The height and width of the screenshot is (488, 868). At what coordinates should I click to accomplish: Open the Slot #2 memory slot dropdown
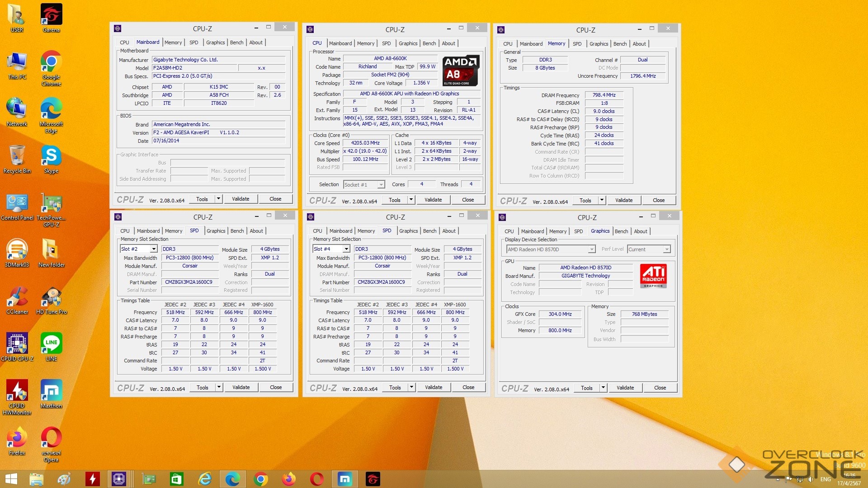154,249
